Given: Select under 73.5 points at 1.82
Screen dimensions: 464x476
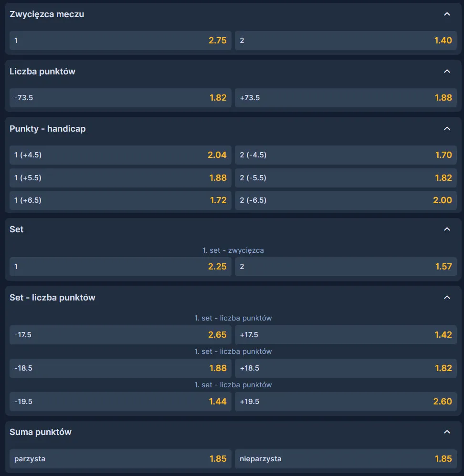Looking at the screenshot, I should coord(120,98).
